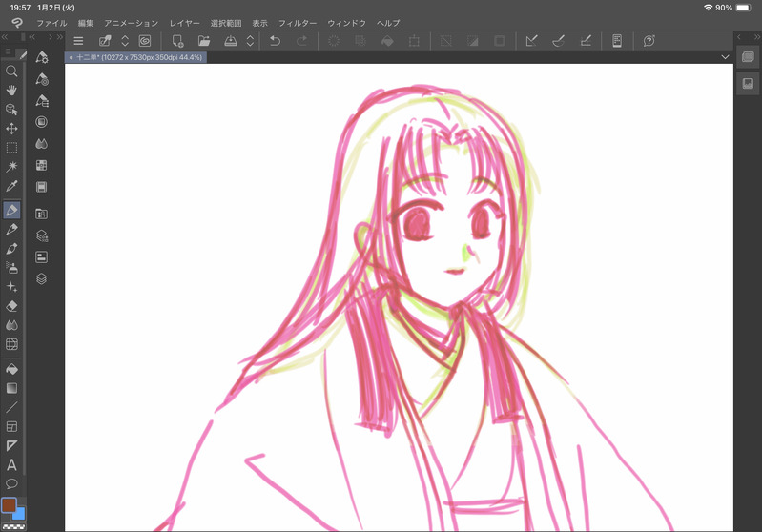The image size is (762, 532).
Task: Select the Eyedropper tool
Action: [x=11, y=186]
